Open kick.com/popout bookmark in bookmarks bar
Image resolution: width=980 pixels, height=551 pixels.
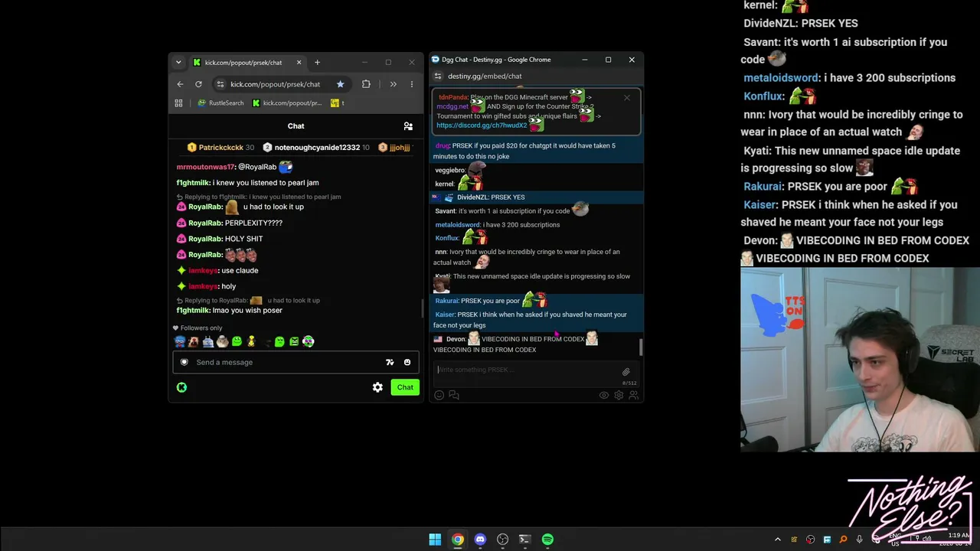287,103
